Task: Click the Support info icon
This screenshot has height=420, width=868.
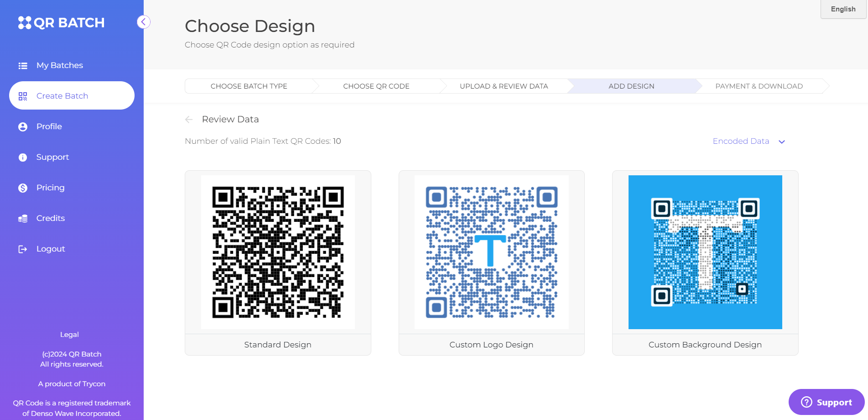Action: [x=23, y=157]
